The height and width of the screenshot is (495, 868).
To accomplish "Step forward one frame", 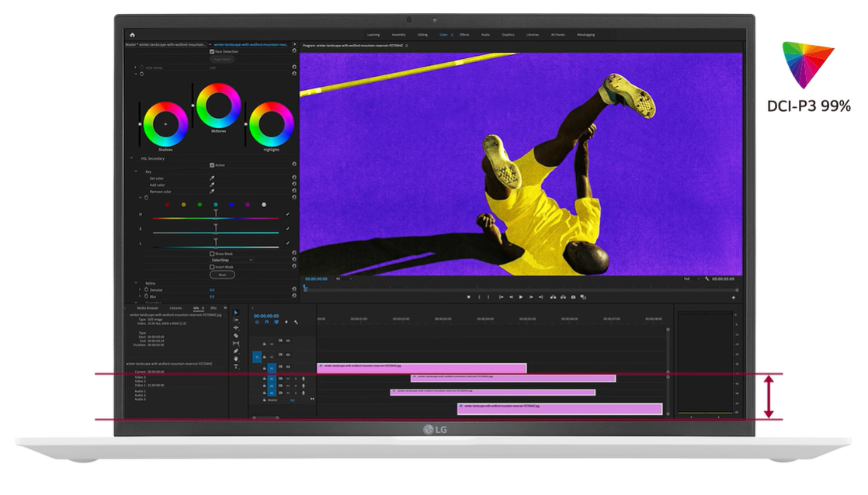I will click(531, 297).
